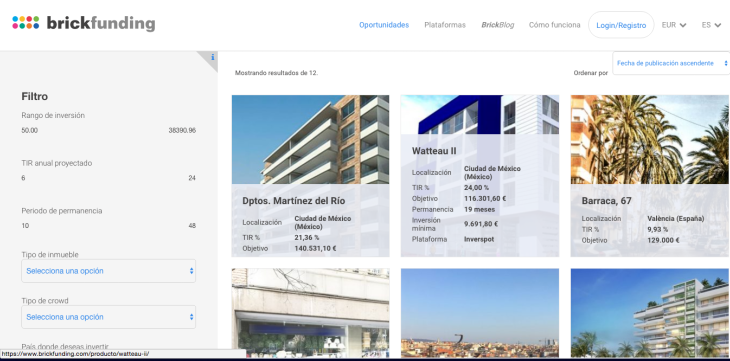Click the white beachfront tower thumbnail
Screen dimensions: 730x361
(x=650, y=313)
